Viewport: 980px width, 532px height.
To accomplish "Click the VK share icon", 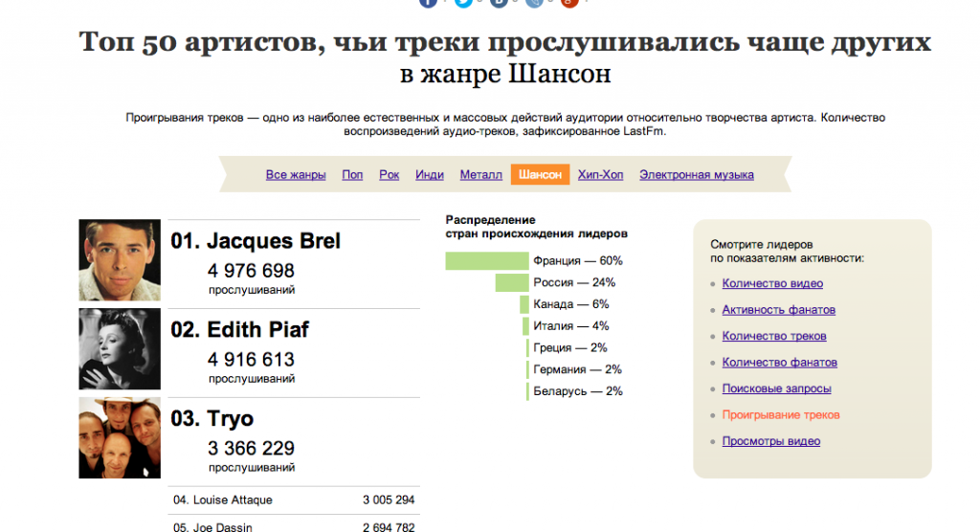I will [499, 3].
